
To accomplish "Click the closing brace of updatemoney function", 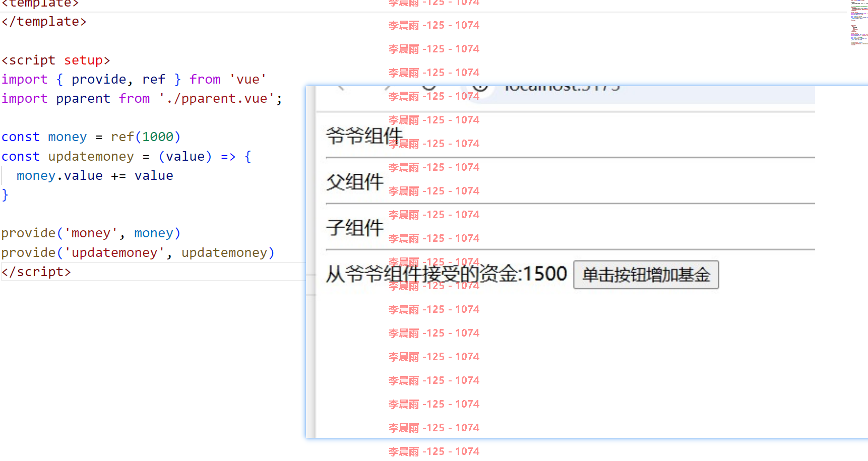I will pyautogui.click(x=5, y=194).
